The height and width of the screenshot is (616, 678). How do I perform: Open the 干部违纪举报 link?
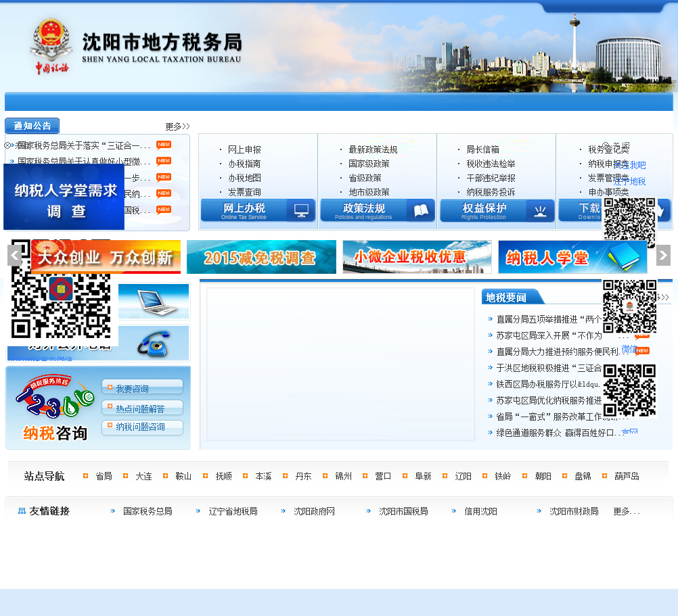coord(491,178)
